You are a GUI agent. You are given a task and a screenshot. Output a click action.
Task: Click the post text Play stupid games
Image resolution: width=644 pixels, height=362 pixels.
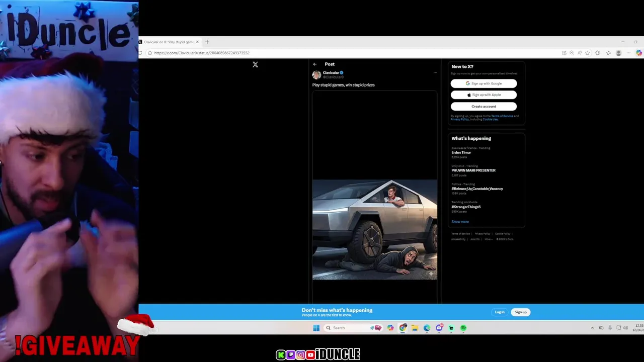pyautogui.click(x=343, y=85)
